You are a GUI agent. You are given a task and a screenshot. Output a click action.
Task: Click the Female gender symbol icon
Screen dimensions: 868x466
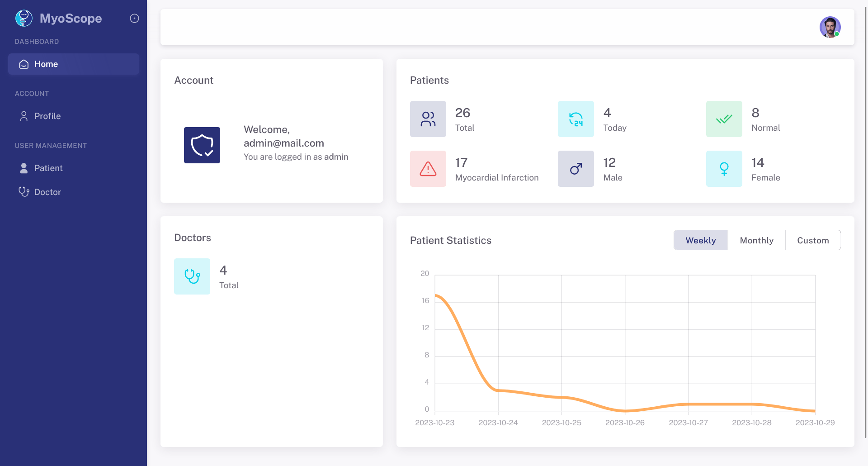[x=724, y=169]
